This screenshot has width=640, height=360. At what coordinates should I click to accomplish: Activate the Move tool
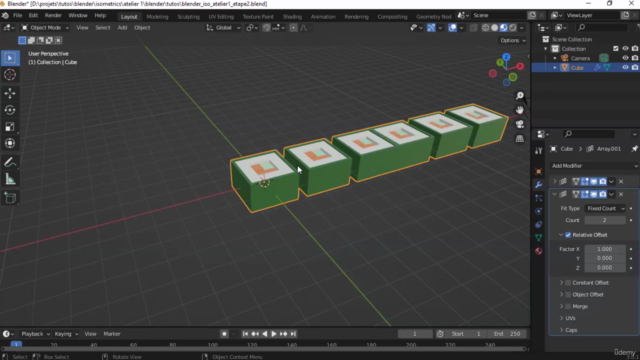coord(10,93)
